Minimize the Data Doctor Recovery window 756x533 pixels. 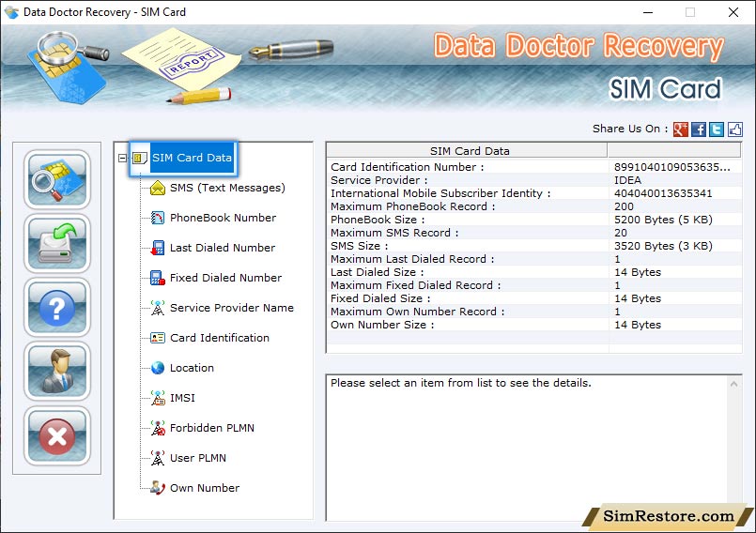pyautogui.click(x=648, y=12)
